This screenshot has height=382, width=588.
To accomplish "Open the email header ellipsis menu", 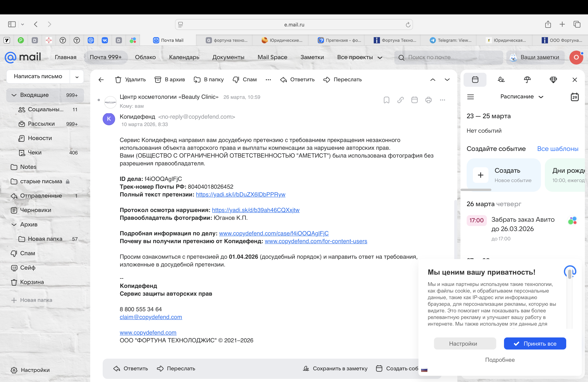I will tap(443, 100).
